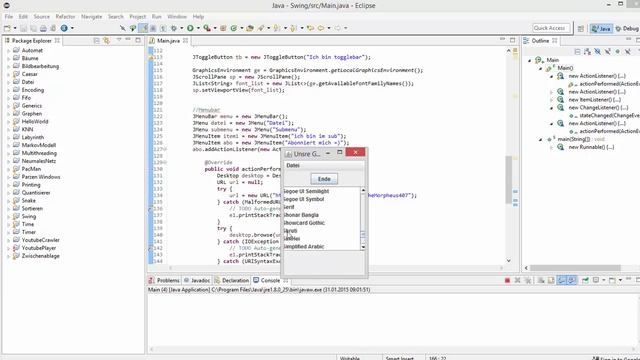Image resolution: width=640 pixels, height=360 pixels.
Task: Expand the PacMan project node
Action: point(8,169)
